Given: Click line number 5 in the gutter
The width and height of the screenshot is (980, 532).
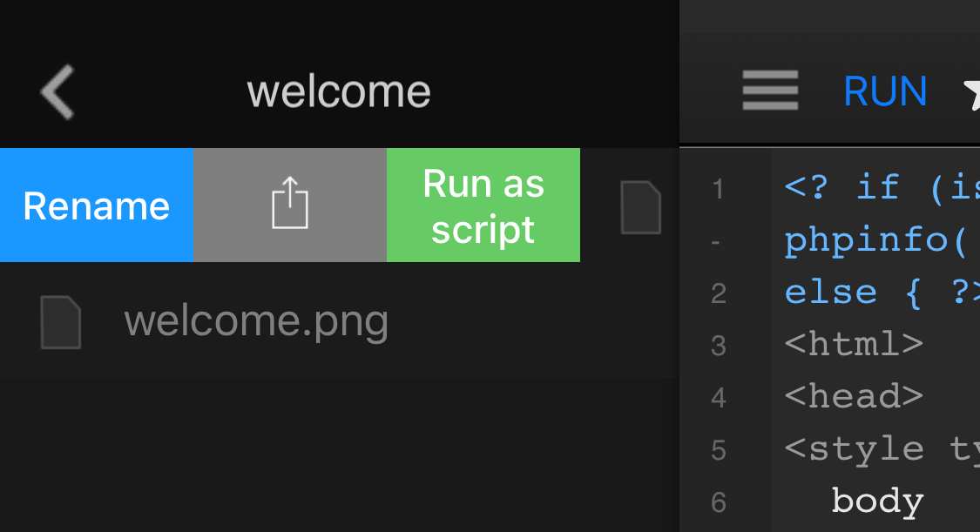Looking at the screenshot, I should [718, 450].
